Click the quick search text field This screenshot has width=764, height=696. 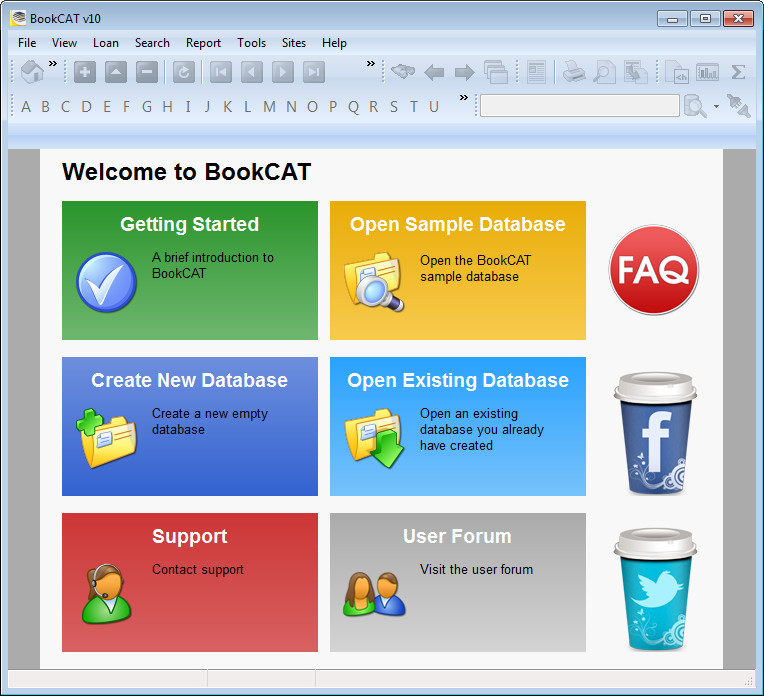pyautogui.click(x=579, y=106)
